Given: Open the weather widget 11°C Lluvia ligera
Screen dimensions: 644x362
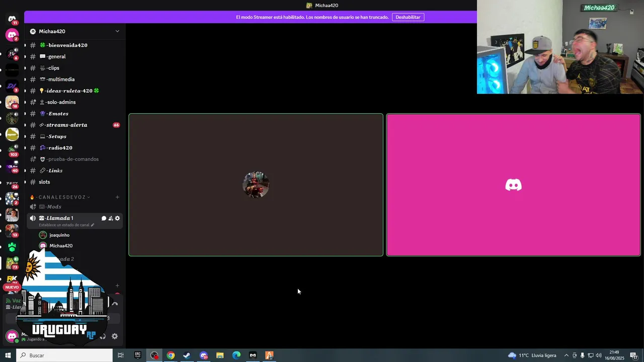Looking at the screenshot, I should [x=532, y=355].
